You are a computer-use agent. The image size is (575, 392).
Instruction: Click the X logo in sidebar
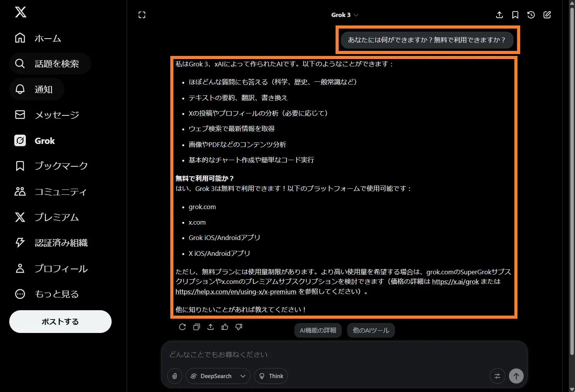point(20,12)
